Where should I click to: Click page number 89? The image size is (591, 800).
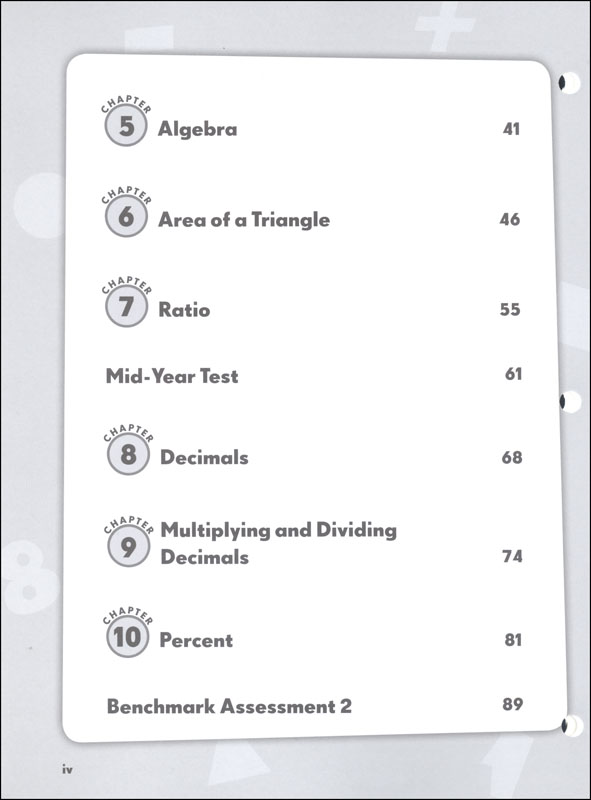[x=513, y=704]
